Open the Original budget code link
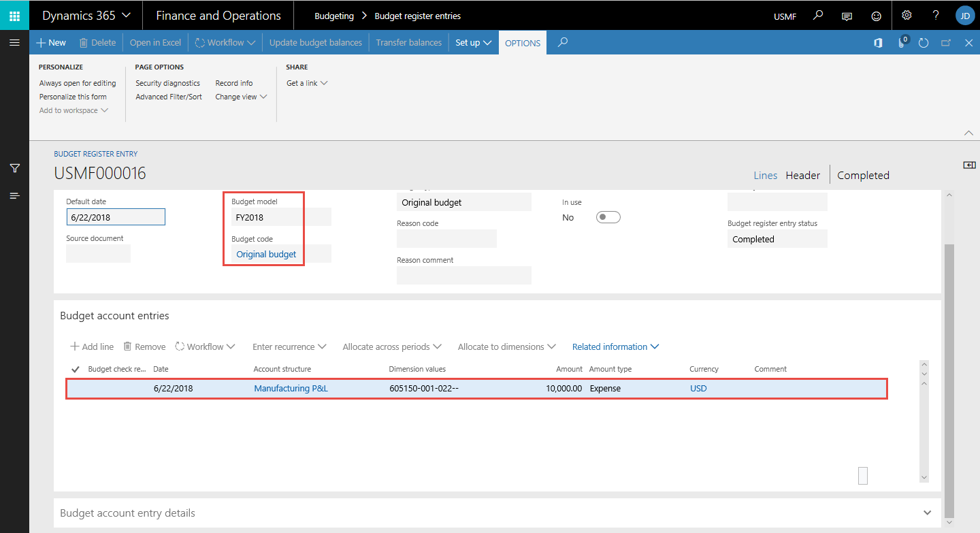The width and height of the screenshot is (980, 533). click(266, 254)
